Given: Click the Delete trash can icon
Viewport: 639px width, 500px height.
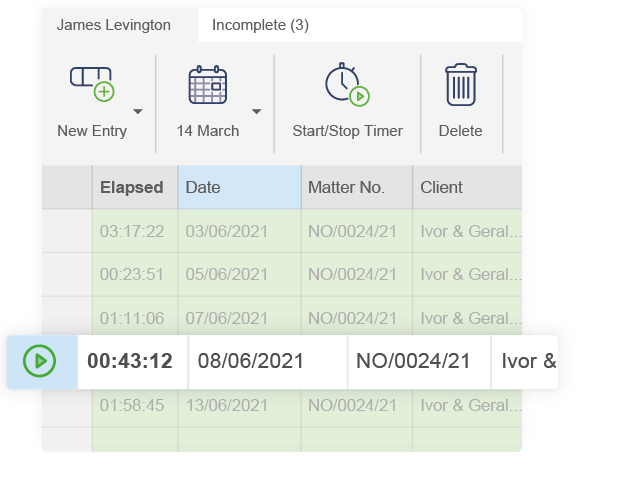Looking at the screenshot, I should 461,84.
